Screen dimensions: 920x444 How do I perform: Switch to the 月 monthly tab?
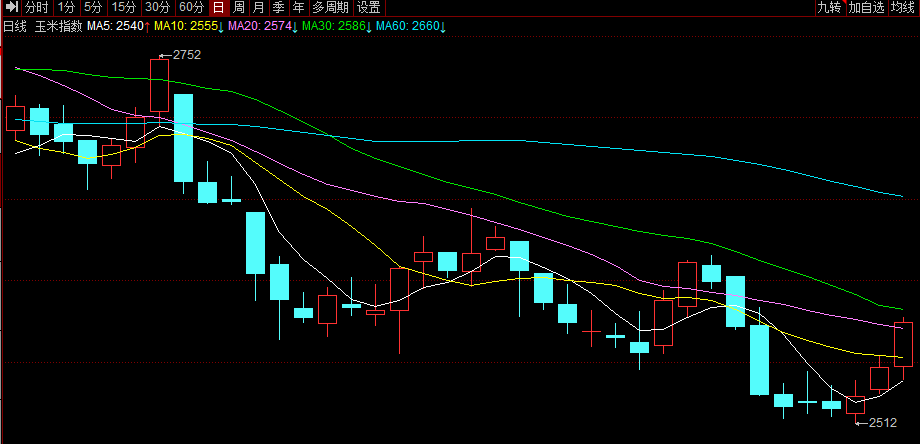pyautogui.click(x=259, y=8)
